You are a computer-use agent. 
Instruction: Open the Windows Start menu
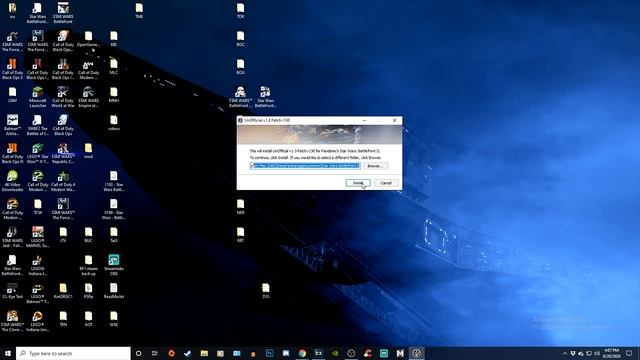coord(8,353)
